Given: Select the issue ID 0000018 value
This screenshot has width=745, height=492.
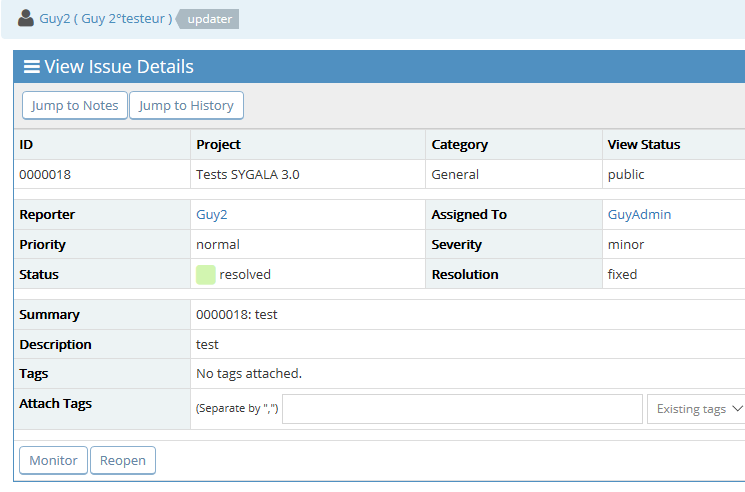Looking at the screenshot, I should pos(45,174).
